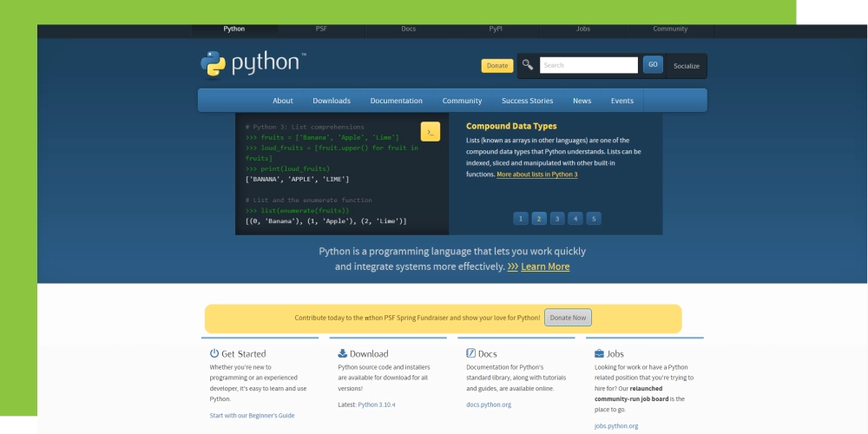This screenshot has height=434, width=868.
Task: Open the Downloads menu
Action: click(332, 101)
